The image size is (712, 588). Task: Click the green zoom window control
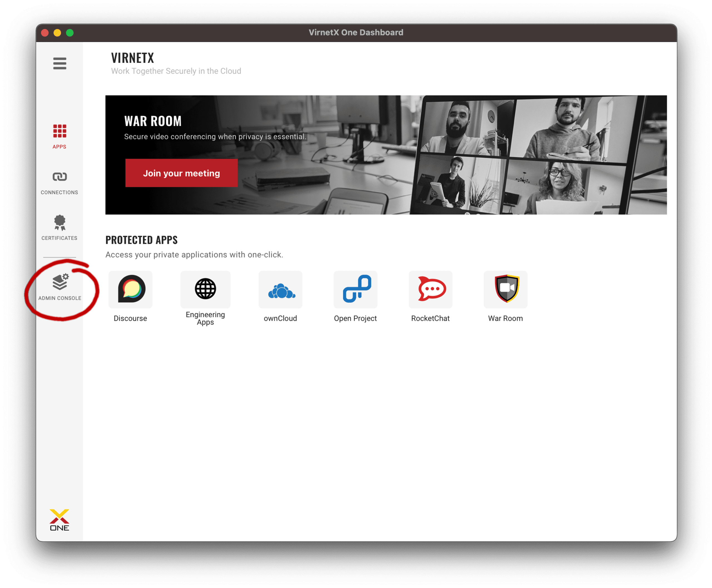(70, 33)
